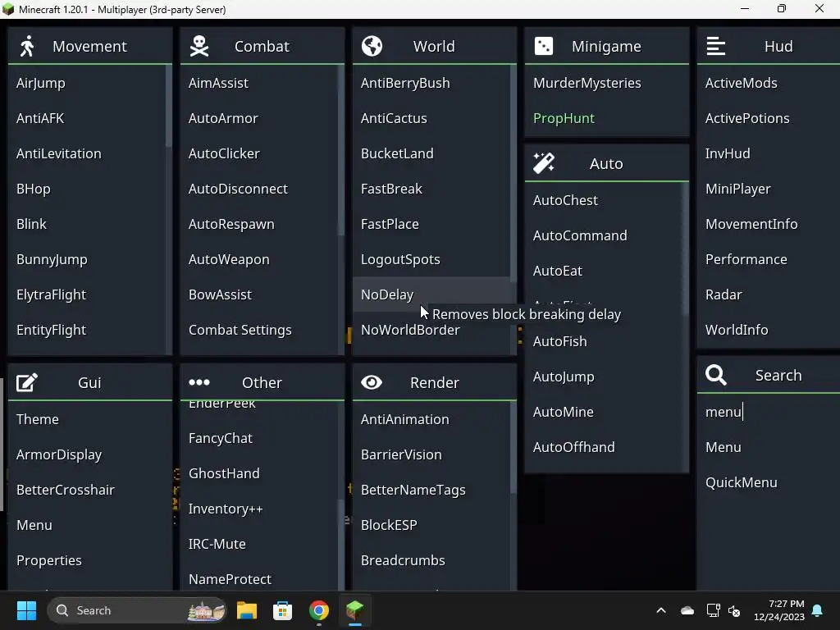Image resolution: width=840 pixels, height=630 pixels.
Task: Enable the BlockESP render module
Action: (x=431, y=525)
